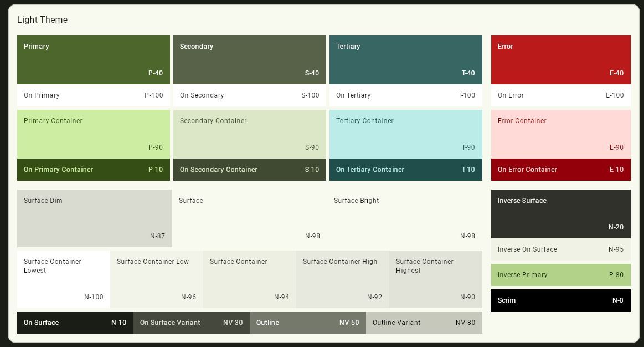Click the Secondary S-40 swatch
This screenshot has width=644, height=347.
pyautogui.click(x=249, y=60)
